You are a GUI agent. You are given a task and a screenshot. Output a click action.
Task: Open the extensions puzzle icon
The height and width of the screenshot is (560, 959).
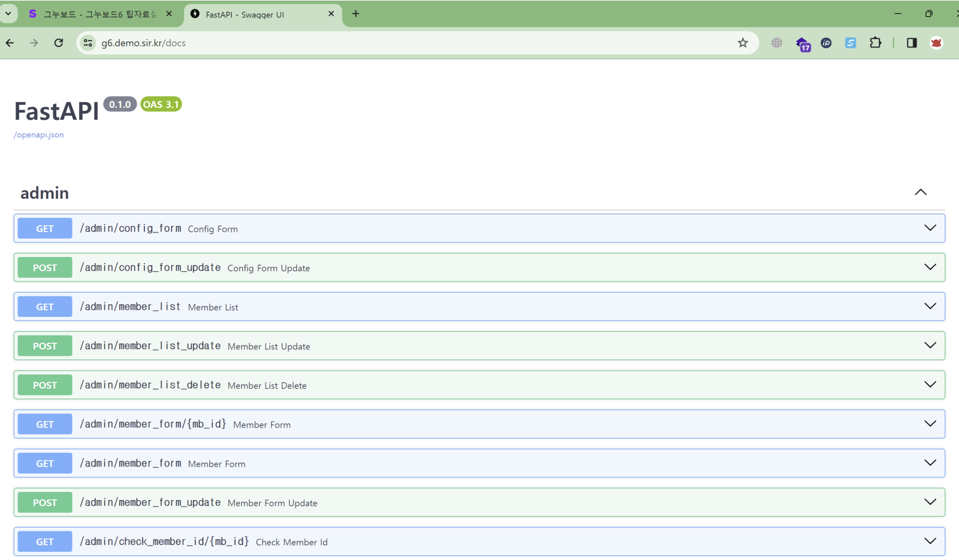coord(875,43)
